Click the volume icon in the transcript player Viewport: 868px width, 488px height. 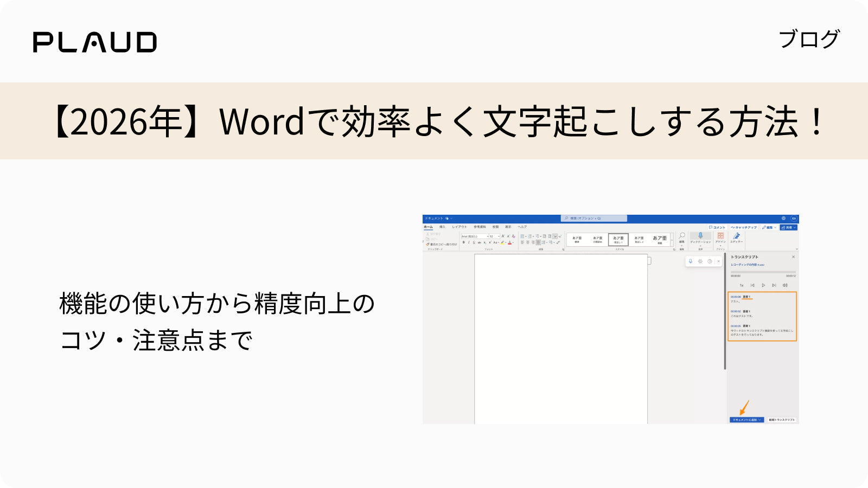pyautogui.click(x=786, y=285)
